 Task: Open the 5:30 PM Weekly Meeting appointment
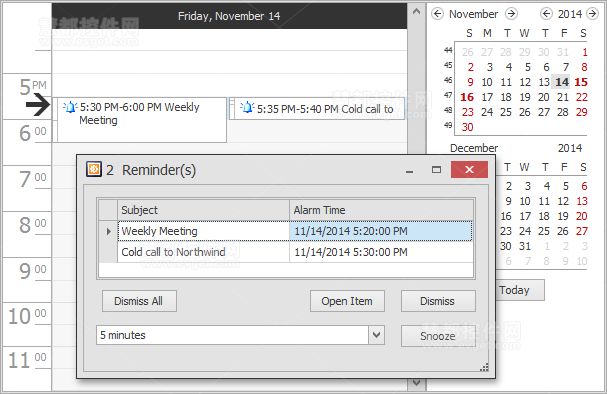coord(139,120)
